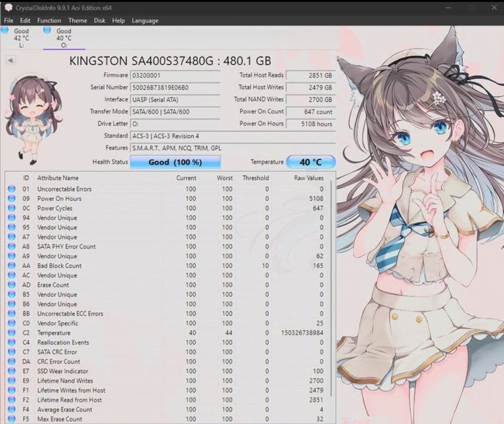
Task: Click the Raw Values column header
Action: pyautogui.click(x=308, y=178)
